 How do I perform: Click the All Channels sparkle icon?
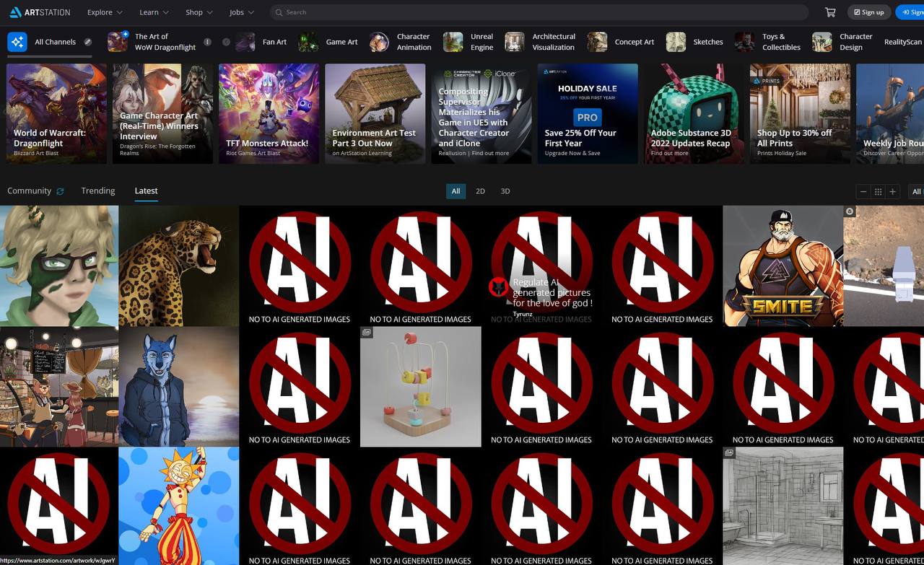click(x=17, y=42)
